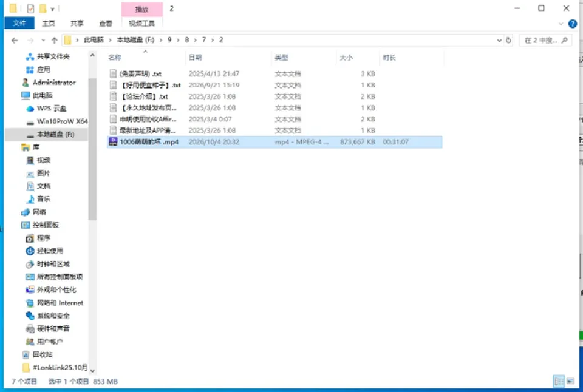583x392 pixels.
Task: Open the quick access toolbar dropdown
Action: (52, 9)
